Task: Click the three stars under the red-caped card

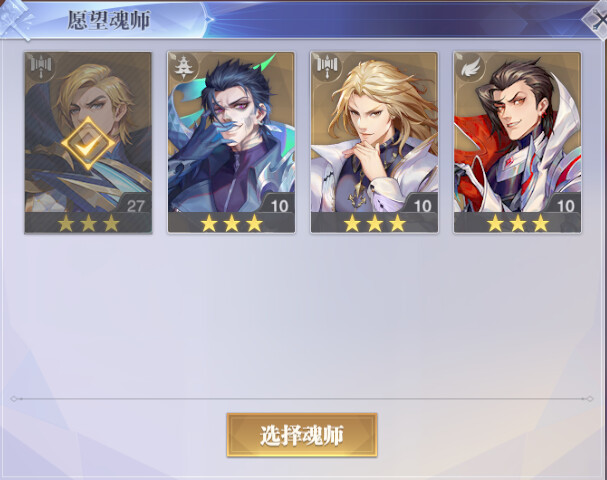Action: click(518, 223)
